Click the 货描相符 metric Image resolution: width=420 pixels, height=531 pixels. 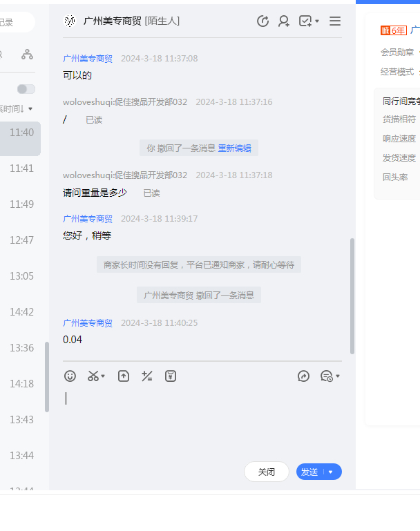399,119
